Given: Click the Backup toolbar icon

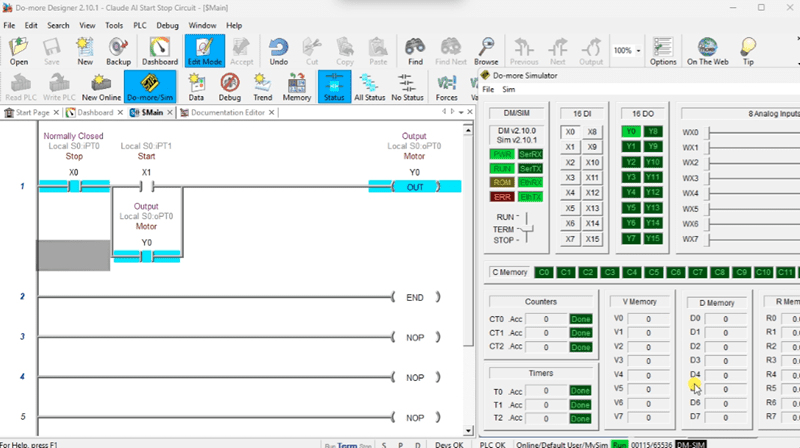Looking at the screenshot, I should [x=117, y=50].
